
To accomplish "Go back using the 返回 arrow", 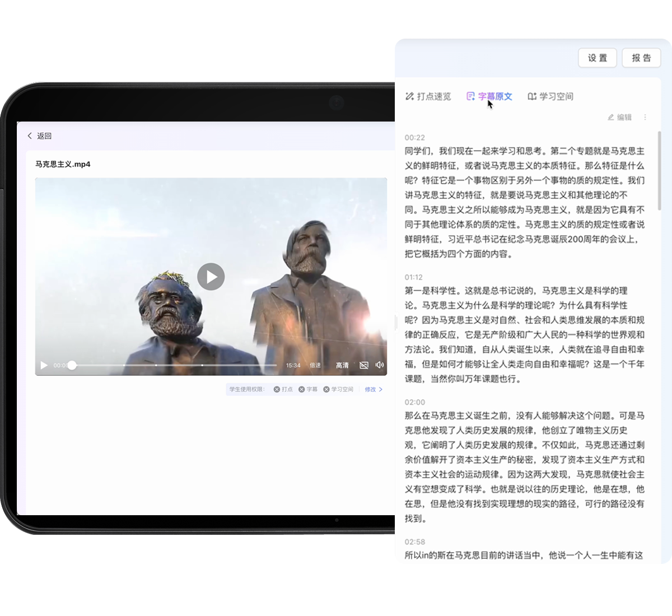I will [39, 136].
